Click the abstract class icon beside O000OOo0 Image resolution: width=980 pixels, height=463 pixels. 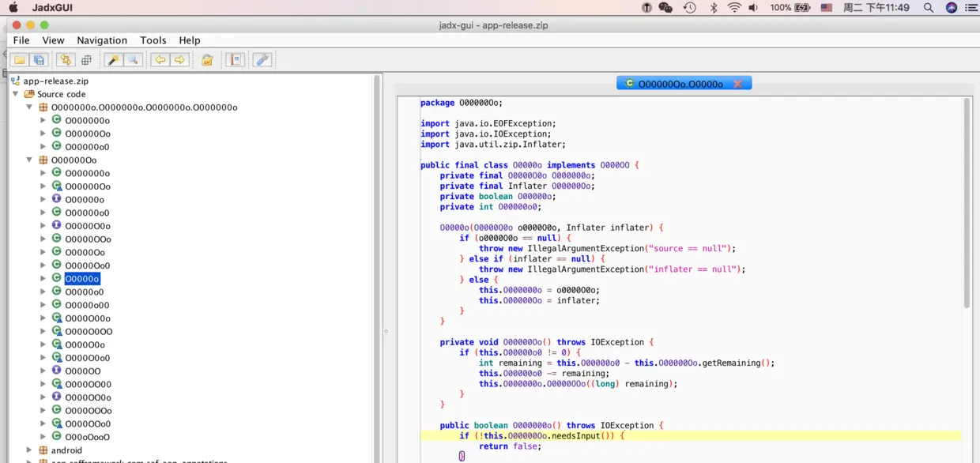pyautogui.click(x=57, y=423)
